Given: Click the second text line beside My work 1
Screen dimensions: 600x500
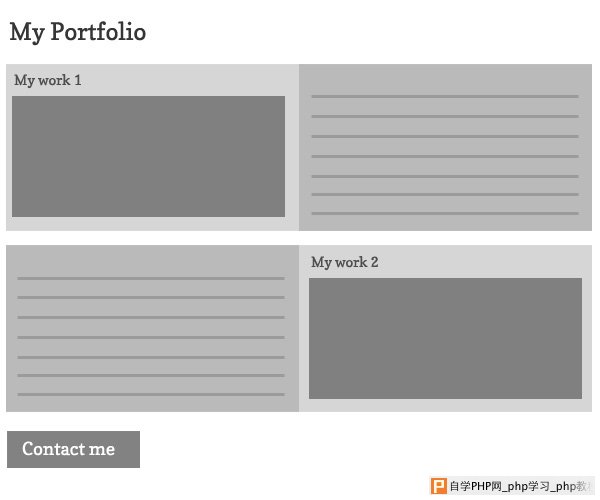Looking at the screenshot, I should click(445, 116).
